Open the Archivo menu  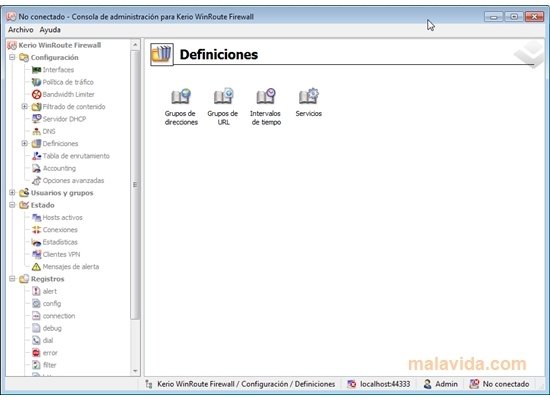(21, 30)
